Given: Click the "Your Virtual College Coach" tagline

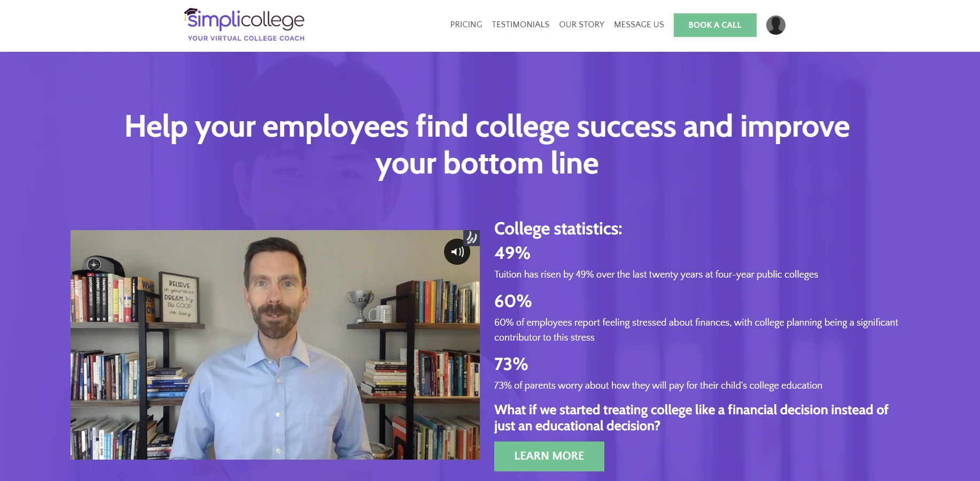Looking at the screenshot, I should pyautogui.click(x=246, y=38).
